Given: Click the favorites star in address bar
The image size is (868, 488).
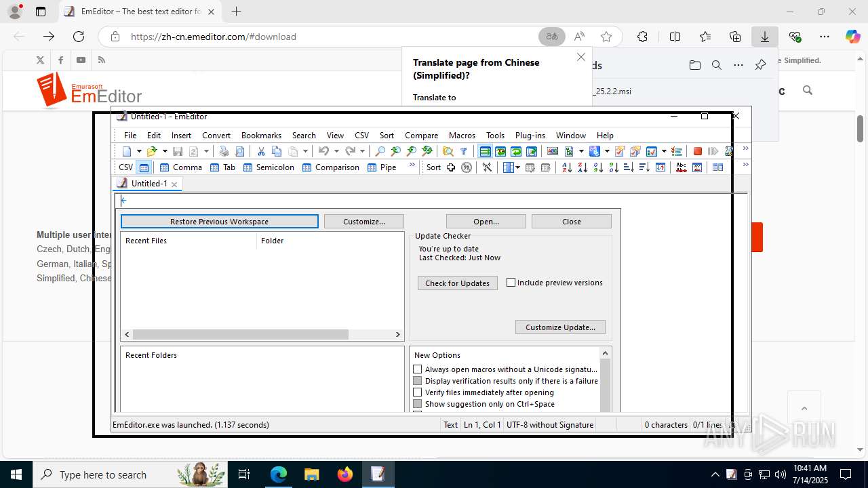Looking at the screenshot, I should [606, 37].
